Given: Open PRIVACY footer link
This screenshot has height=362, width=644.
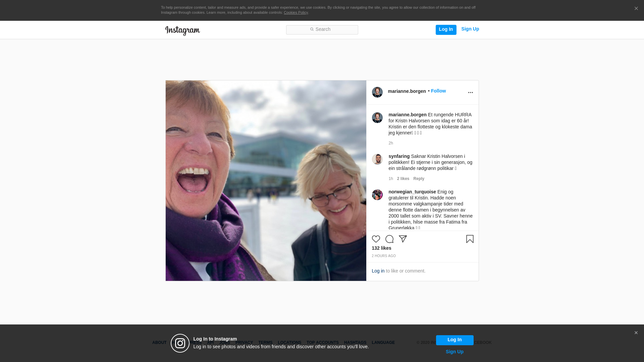Looking at the screenshot, I should tap(244, 343).
